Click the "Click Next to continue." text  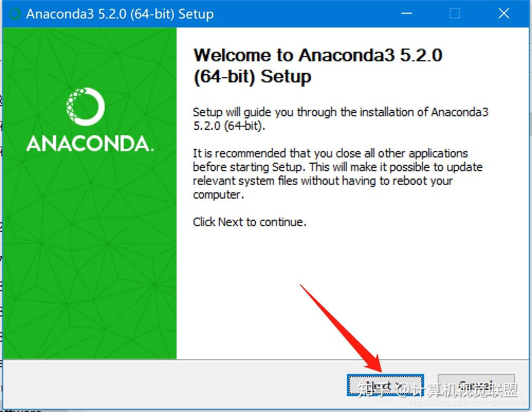250,222
